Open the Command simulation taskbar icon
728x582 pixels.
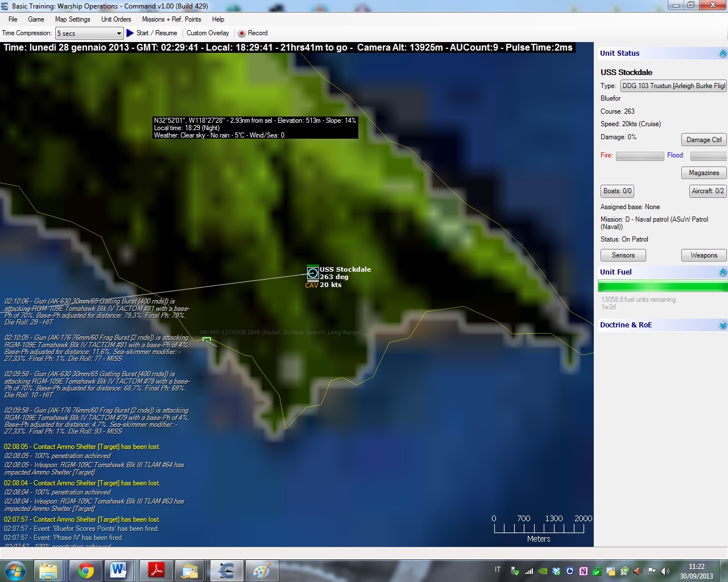227,570
